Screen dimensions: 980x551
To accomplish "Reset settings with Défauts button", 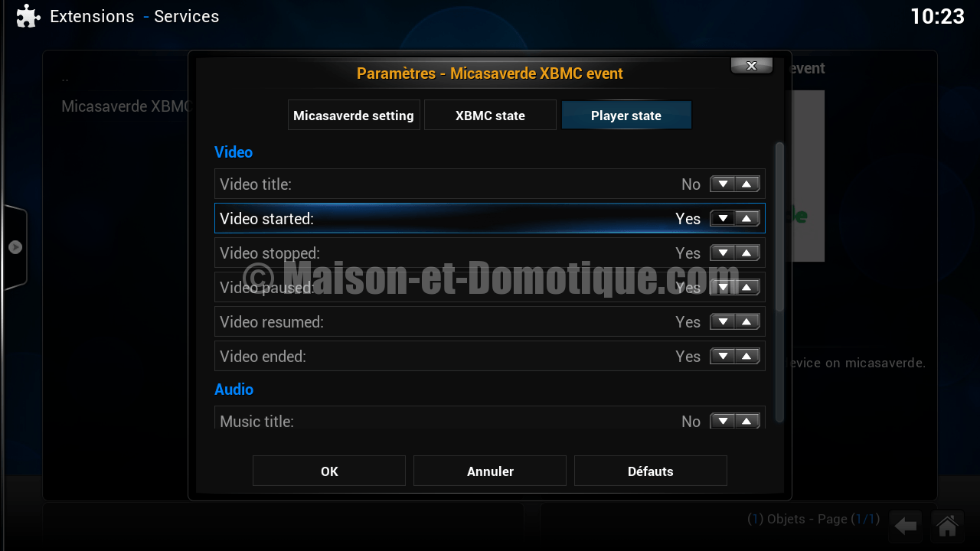I will click(651, 471).
